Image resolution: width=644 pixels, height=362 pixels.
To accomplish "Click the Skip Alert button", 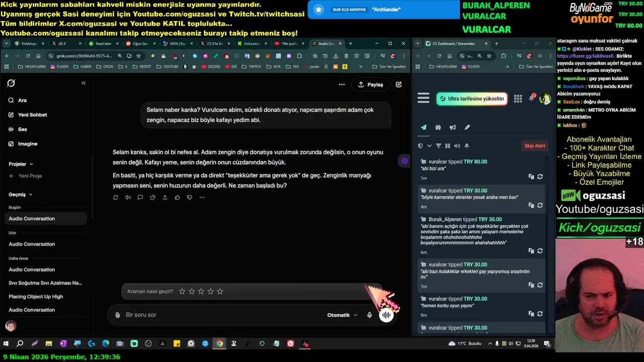I will coord(535,146).
